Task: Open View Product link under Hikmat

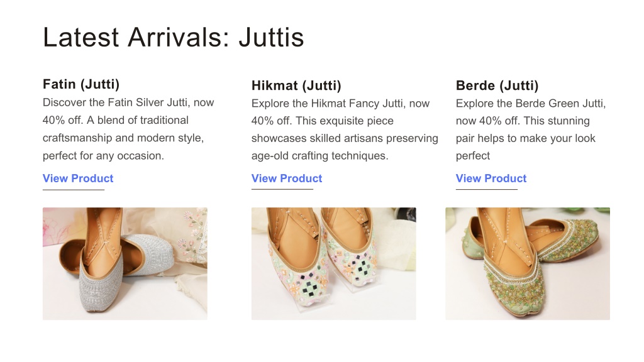Action: click(x=287, y=178)
